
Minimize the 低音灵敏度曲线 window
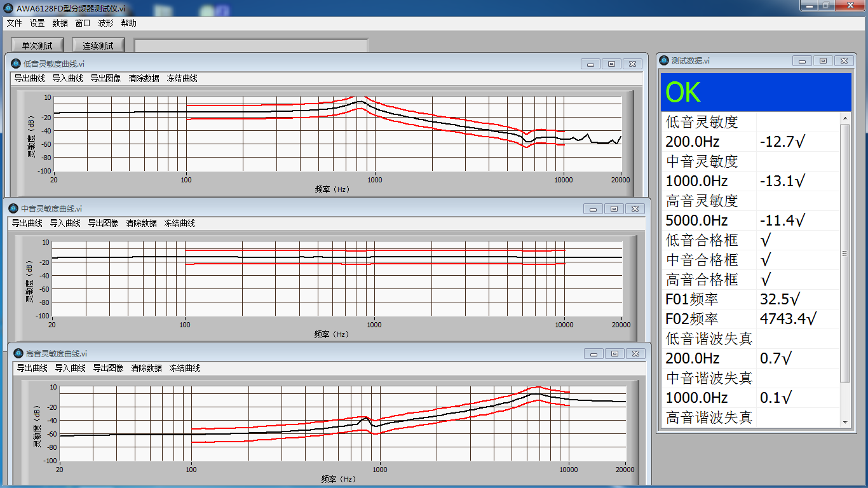click(590, 64)
